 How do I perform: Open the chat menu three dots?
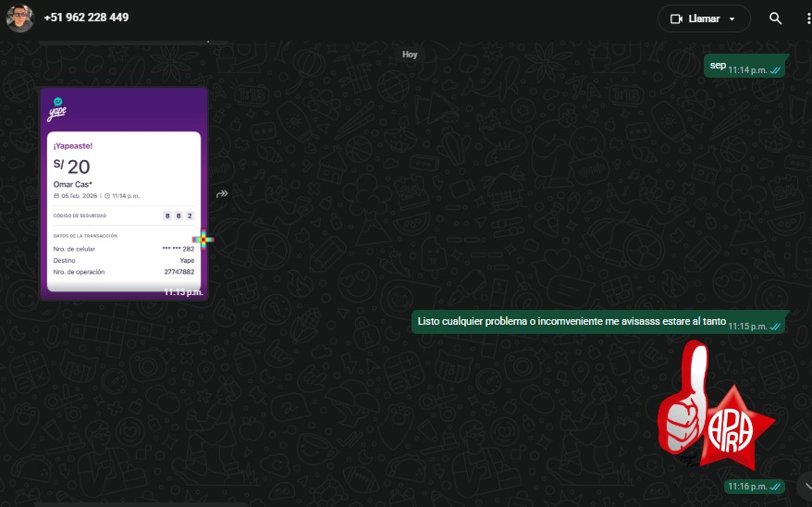click(808, 19)
